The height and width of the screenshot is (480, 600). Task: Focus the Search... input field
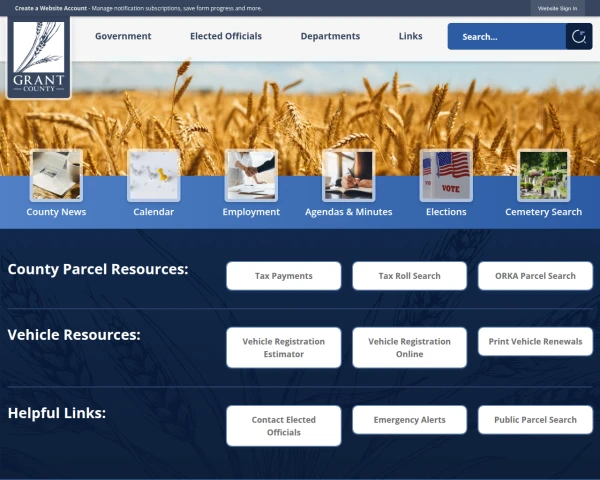507,37
